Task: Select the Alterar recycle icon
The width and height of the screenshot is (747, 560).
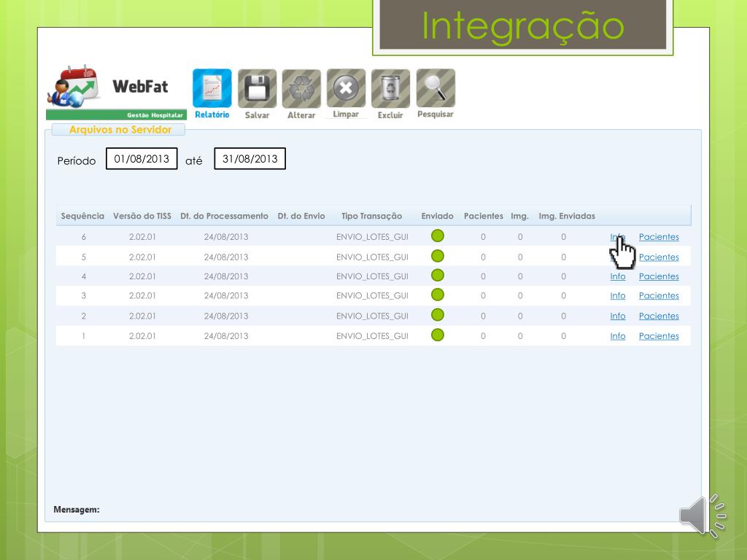Action: click(x=301, y=88)
